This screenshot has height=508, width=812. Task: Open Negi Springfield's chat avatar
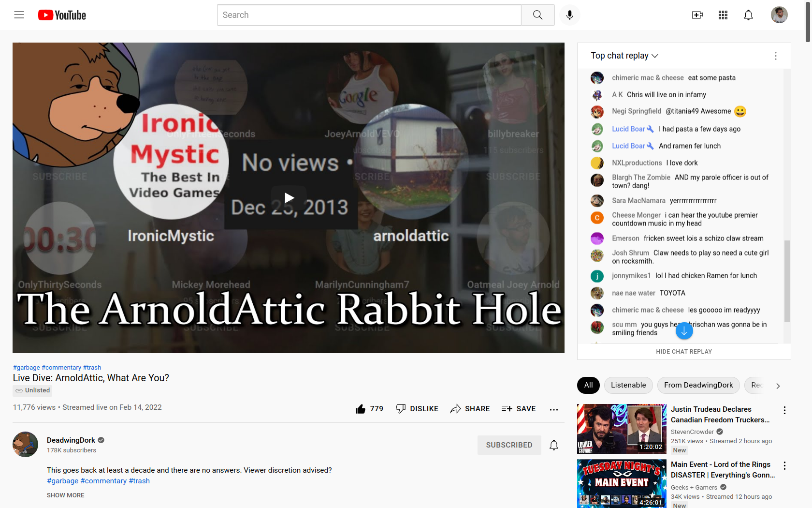point(597,112)
